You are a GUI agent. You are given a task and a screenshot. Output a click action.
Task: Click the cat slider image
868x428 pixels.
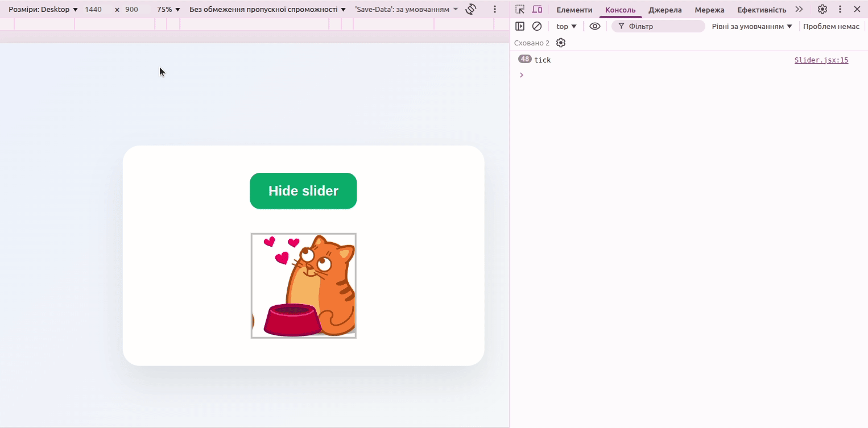click(x=304, y=286)
